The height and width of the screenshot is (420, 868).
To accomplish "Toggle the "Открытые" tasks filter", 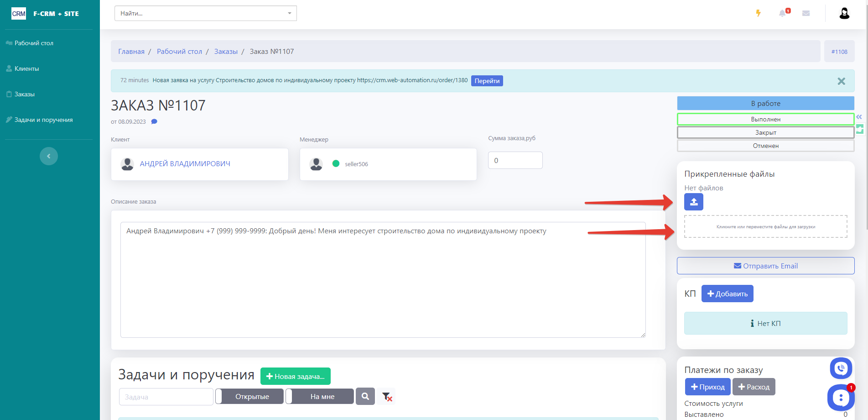I will [249, 396].
